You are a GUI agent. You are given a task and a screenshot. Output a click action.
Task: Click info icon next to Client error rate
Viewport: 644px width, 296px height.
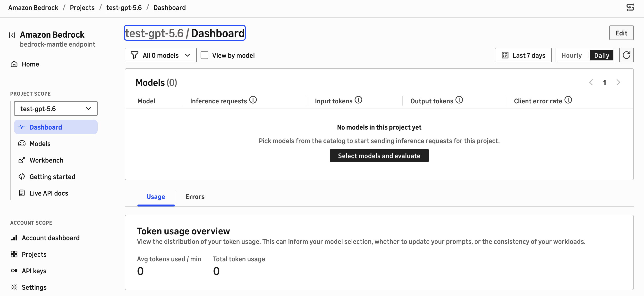point(568,100)
